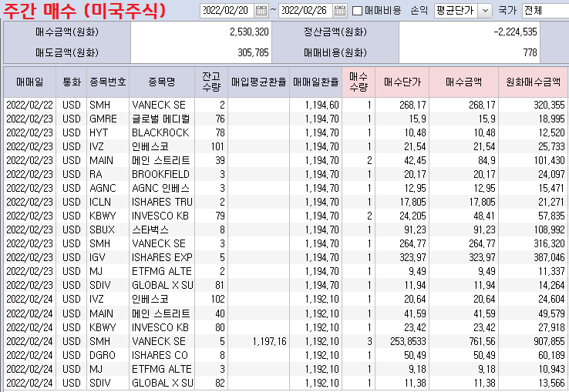Select the 원화매수금액 value 320,355
The image size is (569, 392).
tap(533, 105)
